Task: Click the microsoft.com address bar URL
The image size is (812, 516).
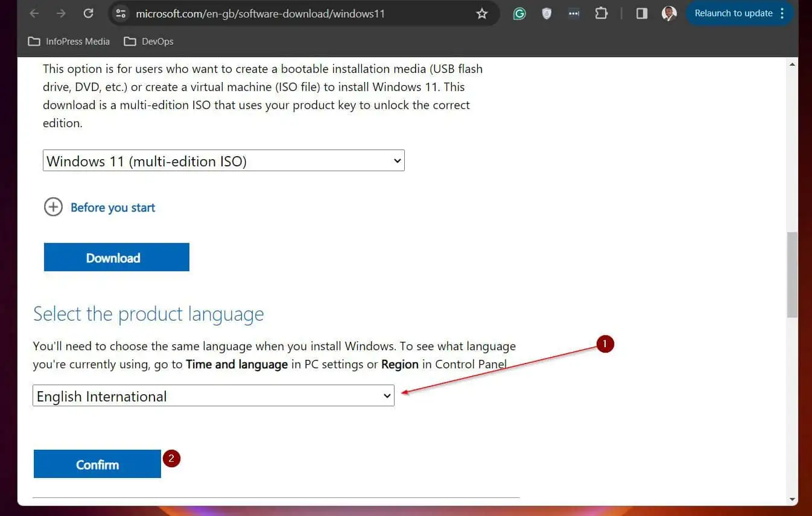Action: 260,13
